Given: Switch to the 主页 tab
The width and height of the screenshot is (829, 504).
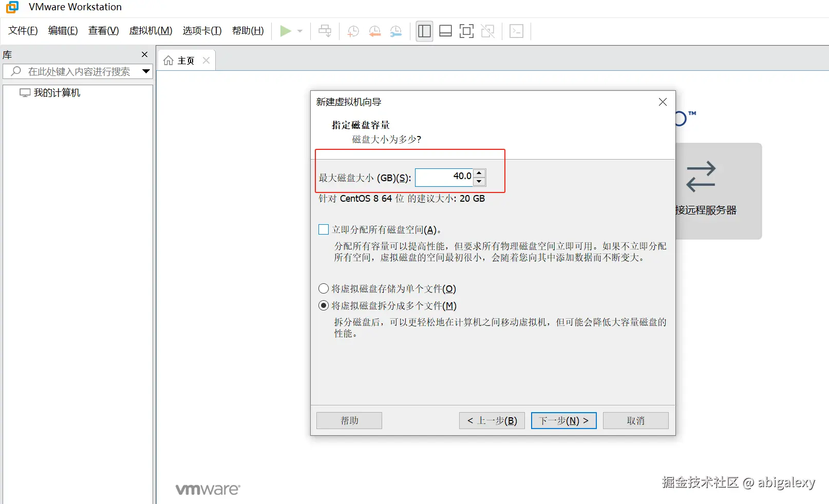Looking at the screenshot, I should pyautogui.click(x=185, y=60).
